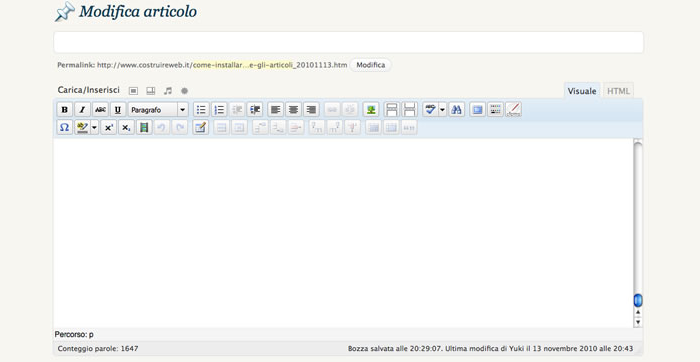Image resolution: width=700 pixels, height=362 pixels.
Task: Click the 'Modifica articolo' page heading
Action: [x=138, y=12]
